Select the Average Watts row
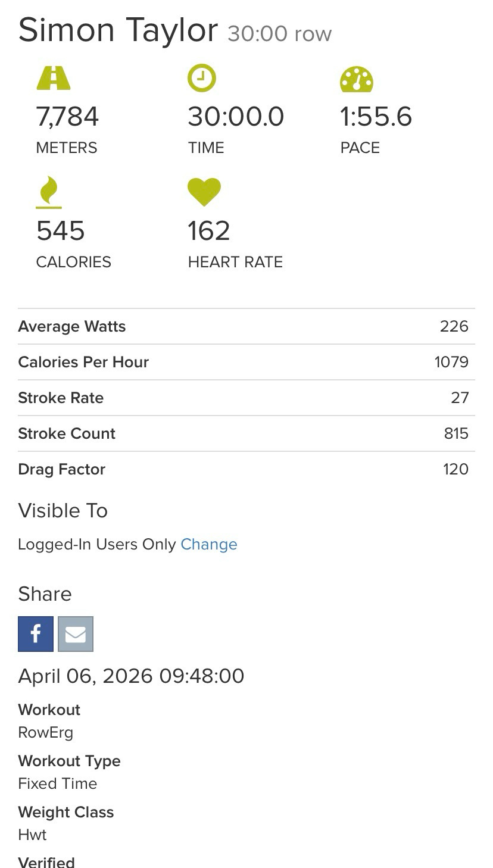The width and height of the screenshot is (493, 868). click(246, 326)
